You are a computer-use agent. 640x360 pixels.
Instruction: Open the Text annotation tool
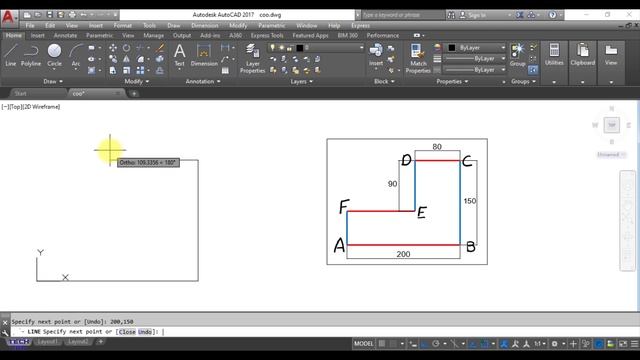(x=180, y=55)
